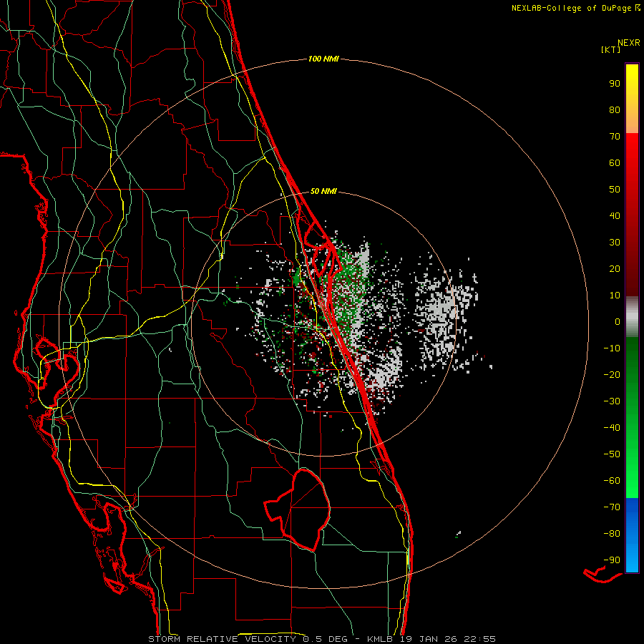Click the 50 NMI range ring label

pos(323,191)
